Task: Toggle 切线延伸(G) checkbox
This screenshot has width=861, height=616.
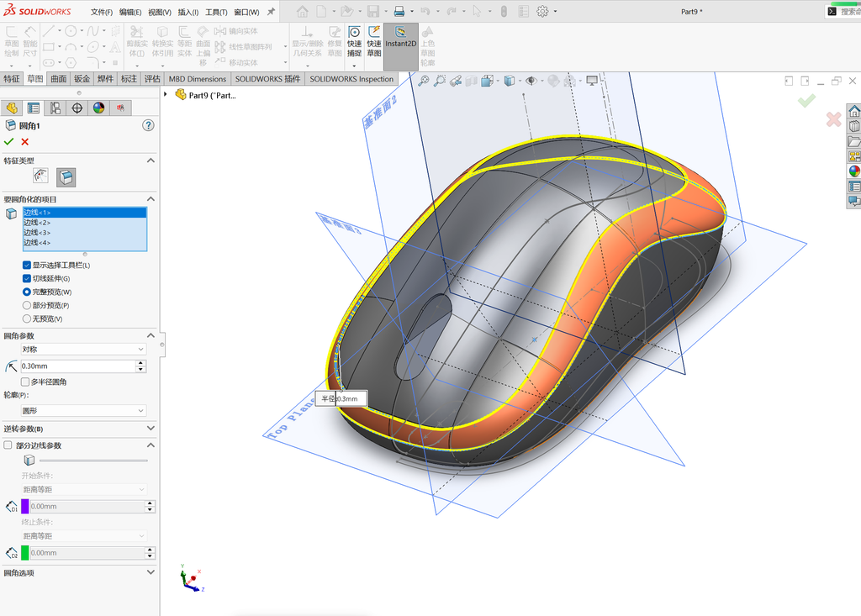Action: point(26,278)
